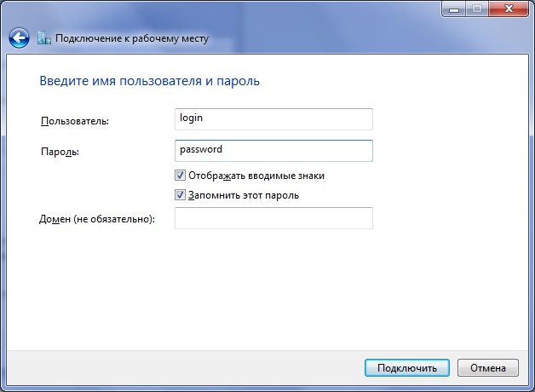Viewport: 535px width, 392px height.
Task: Click the 'Пользователь:' field label
Action: point(74,122)
